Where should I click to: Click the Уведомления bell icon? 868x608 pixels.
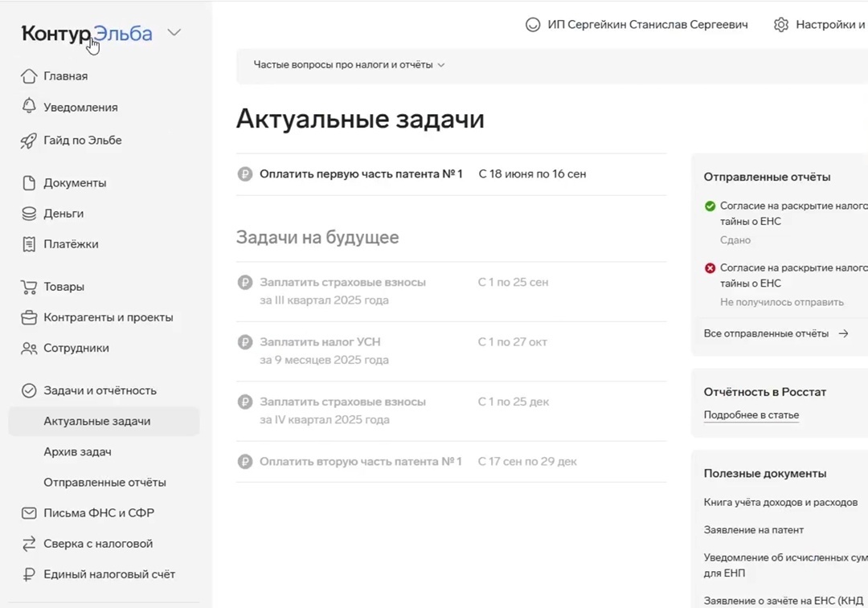click(29, 106)
